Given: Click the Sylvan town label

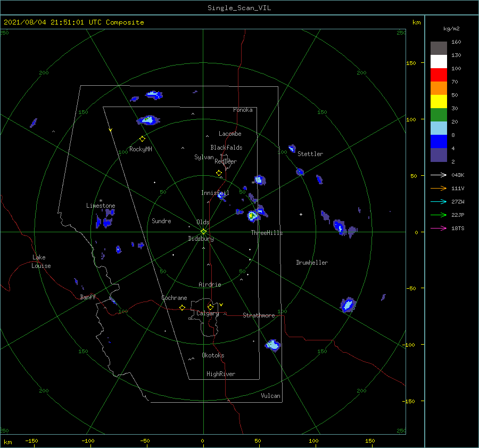Looking at the screenshot, I should (204, 157).
